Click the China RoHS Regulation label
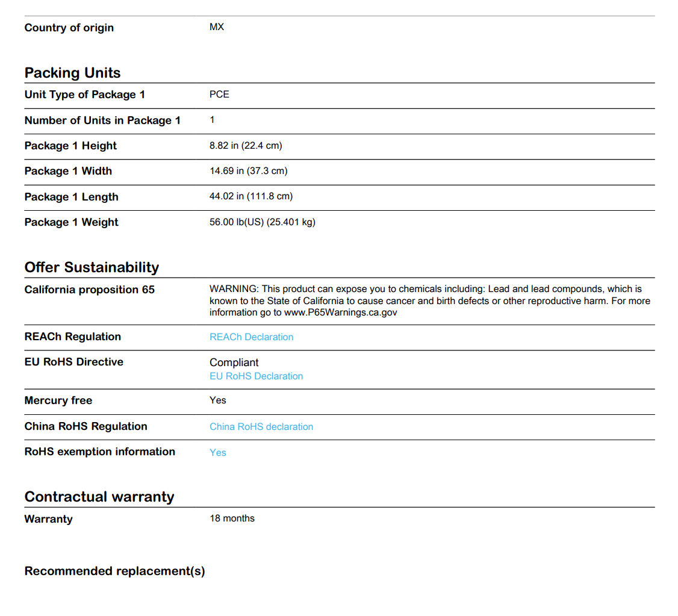 pos(86,426)
